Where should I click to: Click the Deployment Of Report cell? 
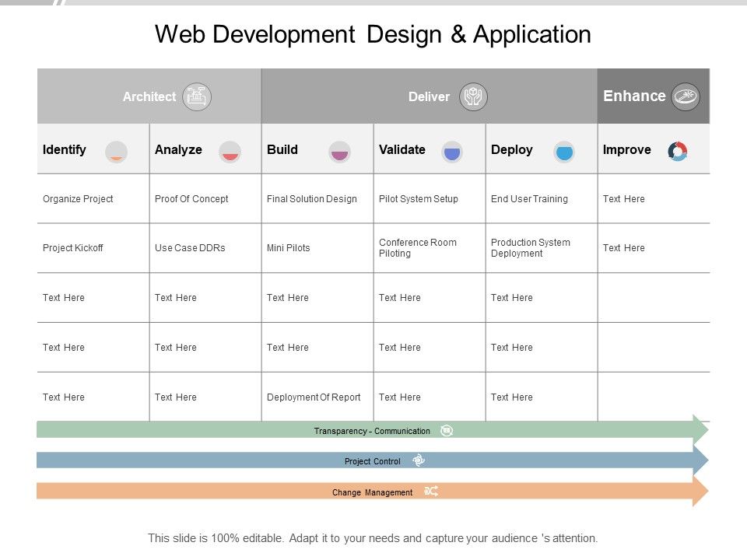click(x=317, y=397)
